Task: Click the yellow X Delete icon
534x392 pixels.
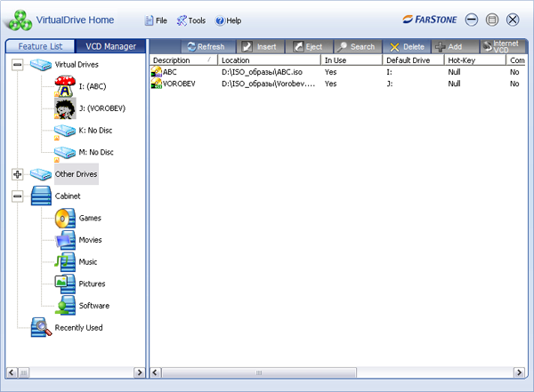Action: [394, 47]
